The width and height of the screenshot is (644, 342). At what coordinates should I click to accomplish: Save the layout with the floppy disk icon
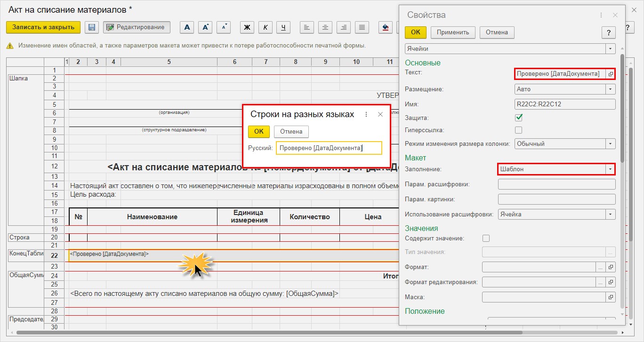pos(92,27)
